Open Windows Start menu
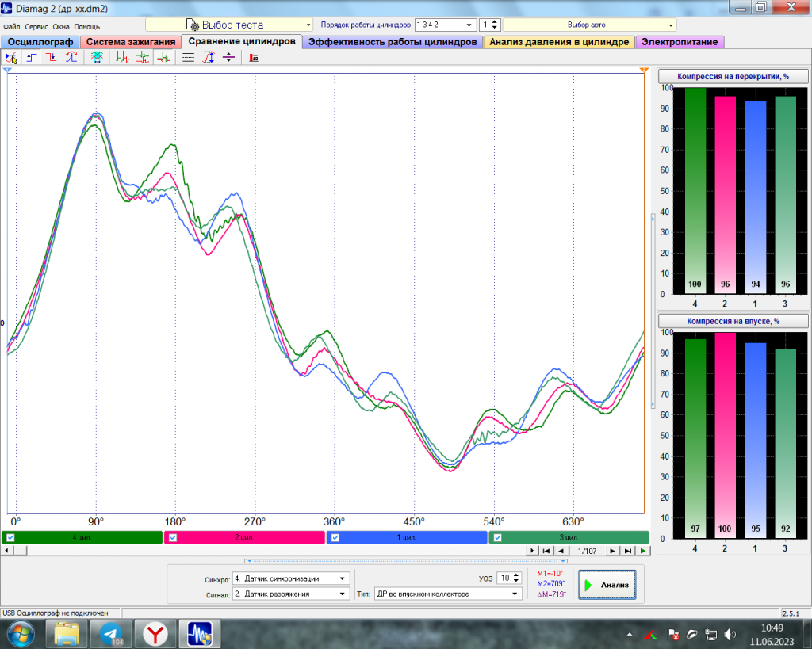 [21, 634]
